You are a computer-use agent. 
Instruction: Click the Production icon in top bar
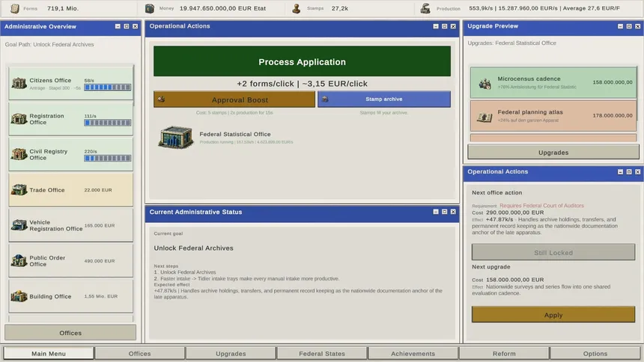click(425, 8)
